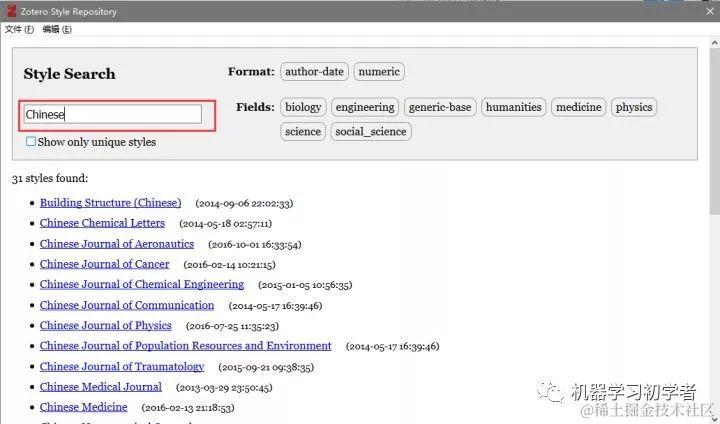Open the 编辑 (E) menu
This screenshot has width=720, height=424.
coord(57,29)
